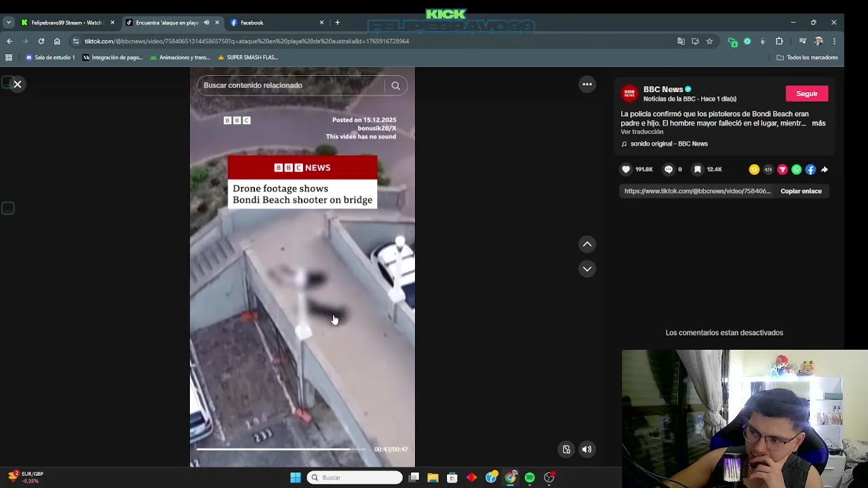This screenshot has height=488, width=868.
Task: Open the extensions puzzle icon
Action: [779, 41]
